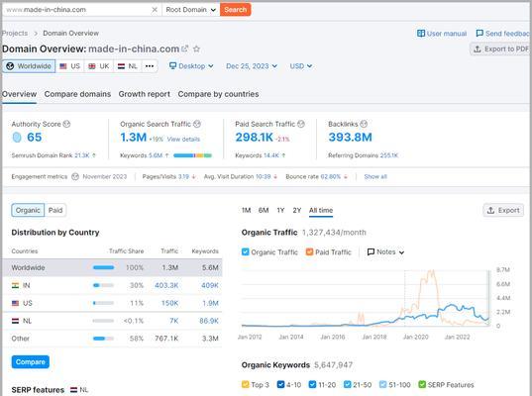The height and width of the screenshot is (396, 532).
Task: Star the domain as favorite
Action: pyautogui.click(x=196, y=49)
